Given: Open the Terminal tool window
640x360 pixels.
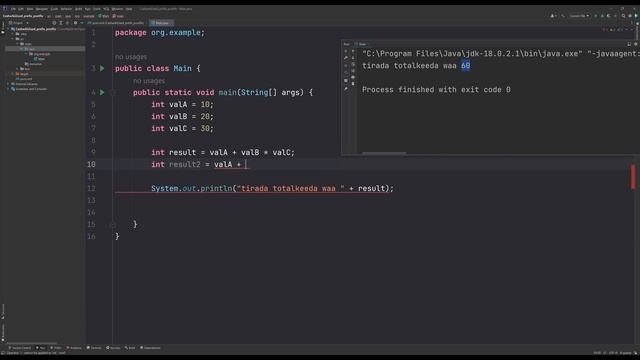Looking at the screenshot, I should coord(94,348).
